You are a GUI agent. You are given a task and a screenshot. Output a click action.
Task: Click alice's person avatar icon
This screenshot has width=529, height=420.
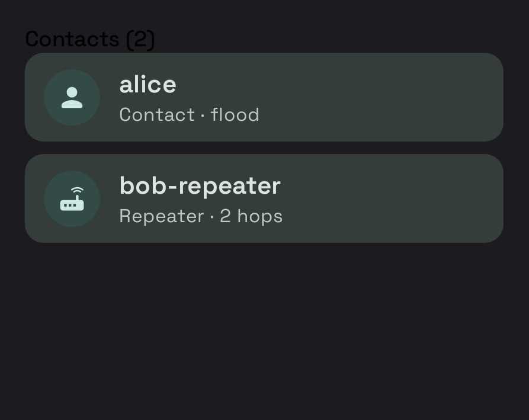[72, 98]
